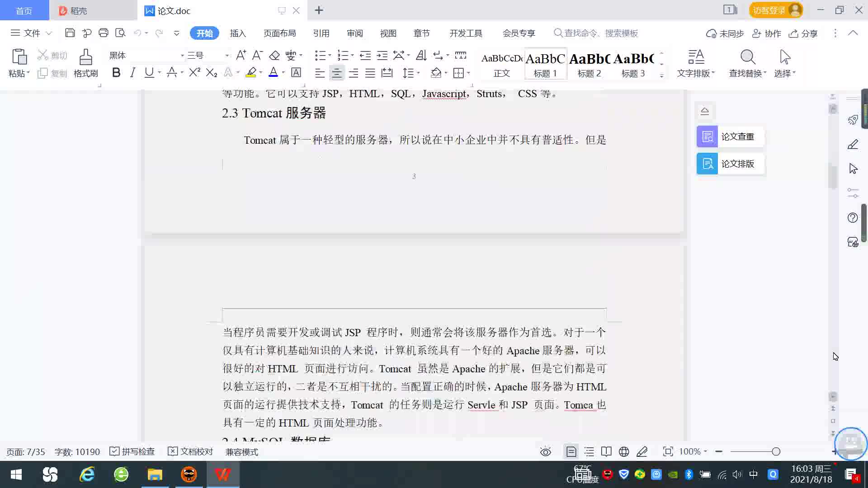
Task: Click the zoom slider handle
Action: pyautogui.click(x=776, y=451)
